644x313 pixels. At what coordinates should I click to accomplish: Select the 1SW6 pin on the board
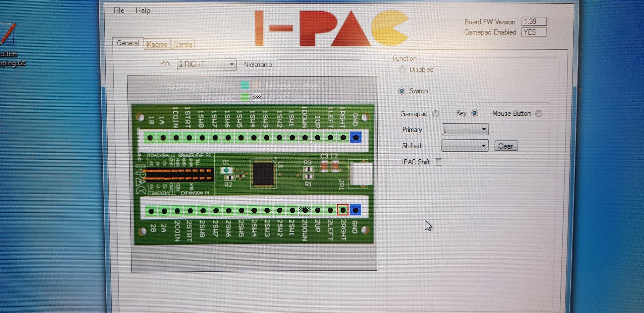click(x=228, y=138)
